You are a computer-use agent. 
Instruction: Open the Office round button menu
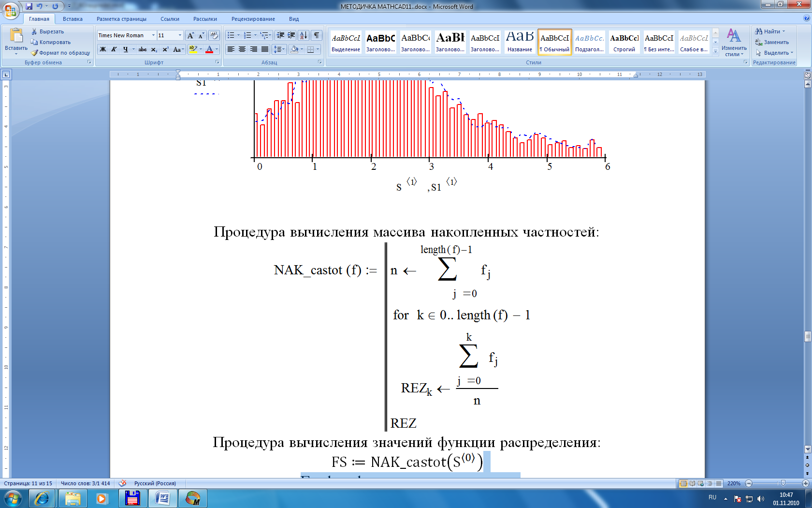(x=11, y=10)
